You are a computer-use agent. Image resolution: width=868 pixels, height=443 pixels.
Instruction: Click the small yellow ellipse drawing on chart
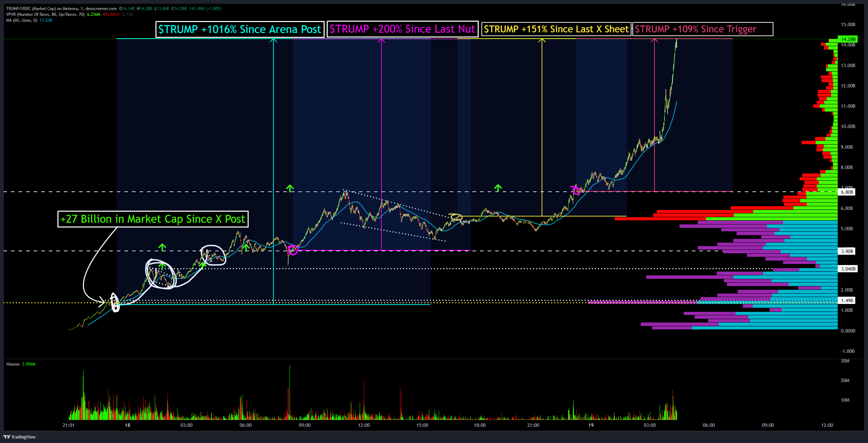coord(456,217)
